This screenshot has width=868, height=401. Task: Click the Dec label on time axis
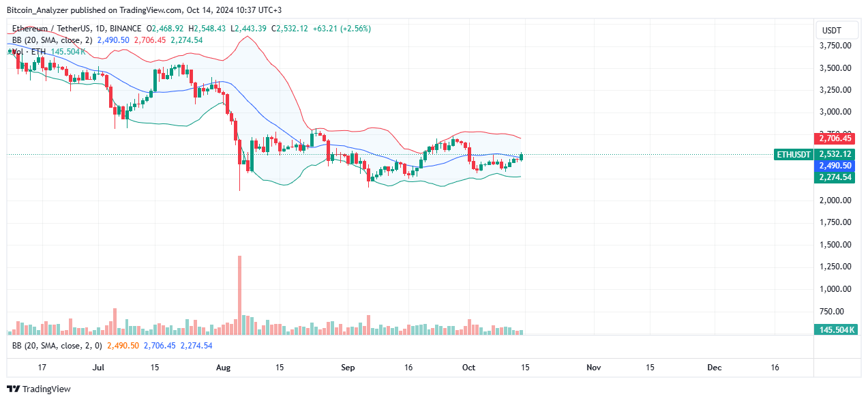[714, 367]
